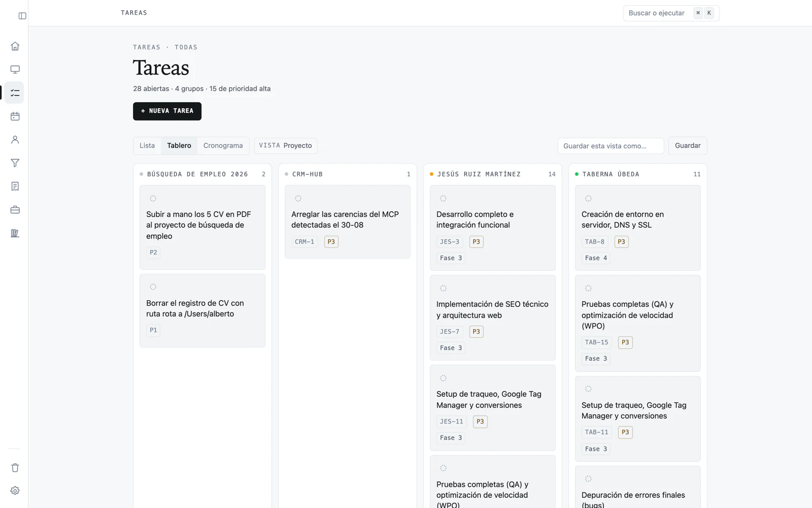This screenshot has width=812, height=508.
Task: Open 'Setup de traqueo' card with tag JES-11
Action: tap(493, 408)
